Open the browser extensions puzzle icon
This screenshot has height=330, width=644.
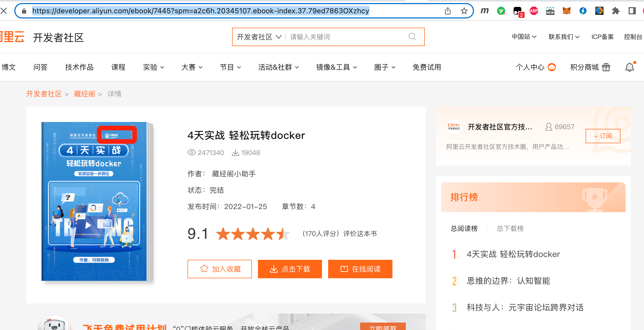click(x=616, y=11)
